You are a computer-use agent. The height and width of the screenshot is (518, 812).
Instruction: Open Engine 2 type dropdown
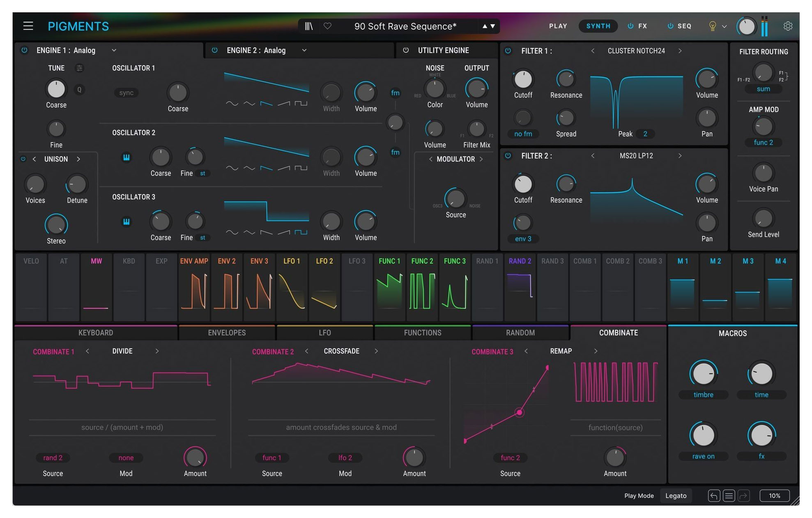[304, 50]
